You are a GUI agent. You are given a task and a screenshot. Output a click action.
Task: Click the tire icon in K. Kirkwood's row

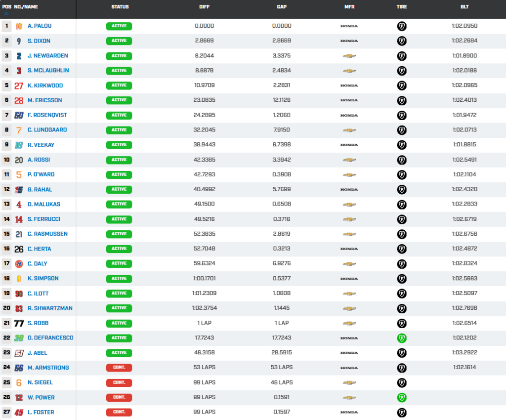pos(402,86)
